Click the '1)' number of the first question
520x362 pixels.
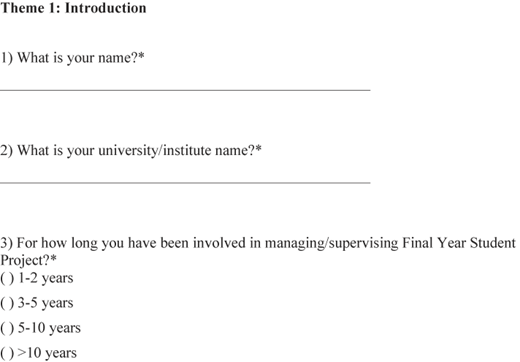point(6,58)
